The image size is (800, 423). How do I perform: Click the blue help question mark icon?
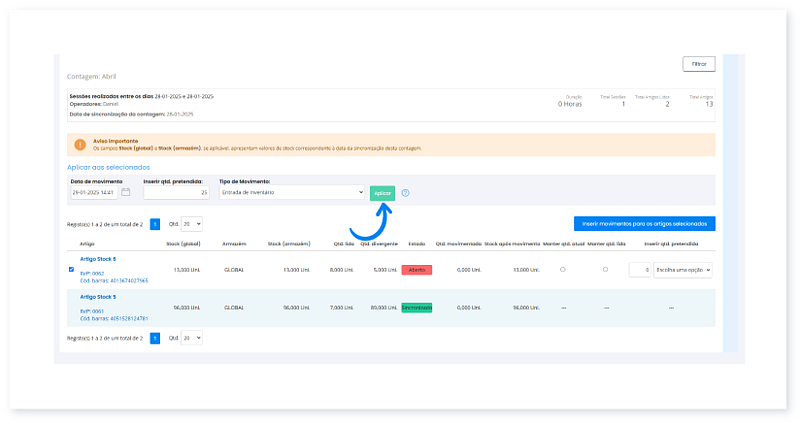[x=405, y=193]
